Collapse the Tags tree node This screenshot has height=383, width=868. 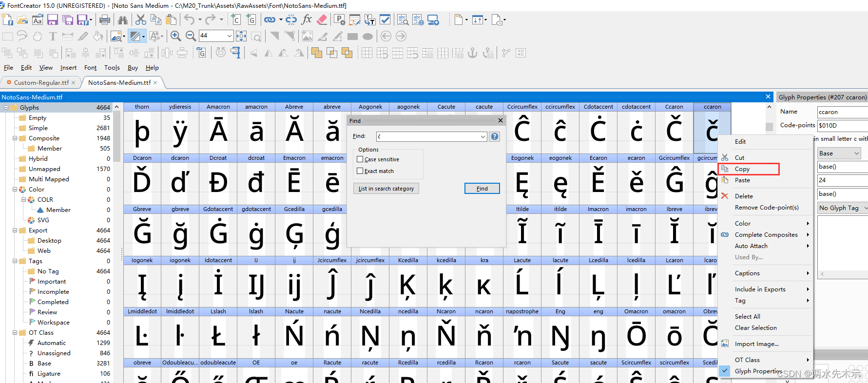(x=15, y=261)
